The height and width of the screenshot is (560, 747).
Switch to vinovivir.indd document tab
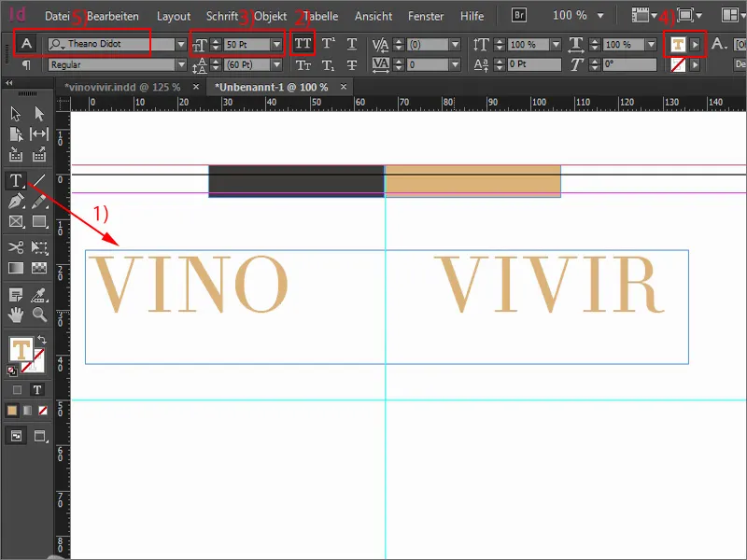122,87
